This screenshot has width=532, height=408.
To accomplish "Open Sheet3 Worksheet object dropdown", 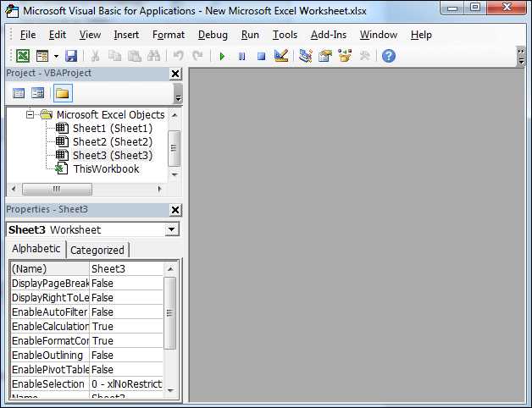I will point(172,229).
